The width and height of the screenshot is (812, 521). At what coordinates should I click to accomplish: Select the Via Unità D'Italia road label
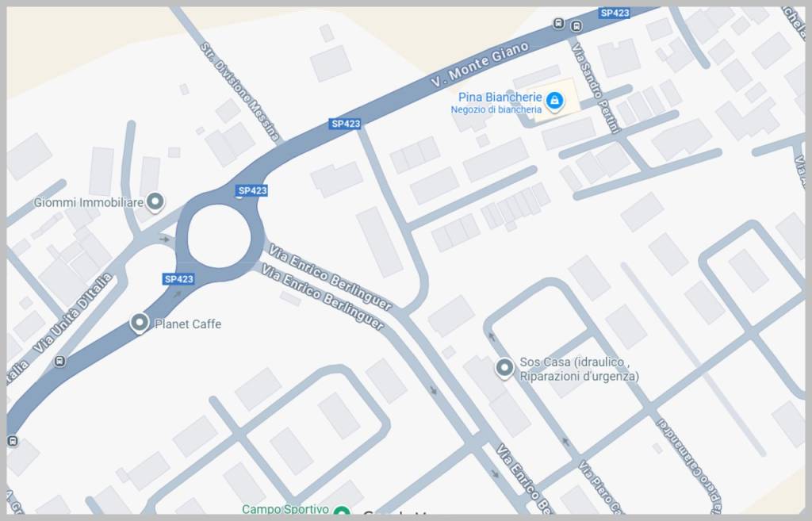pos(73,313)
